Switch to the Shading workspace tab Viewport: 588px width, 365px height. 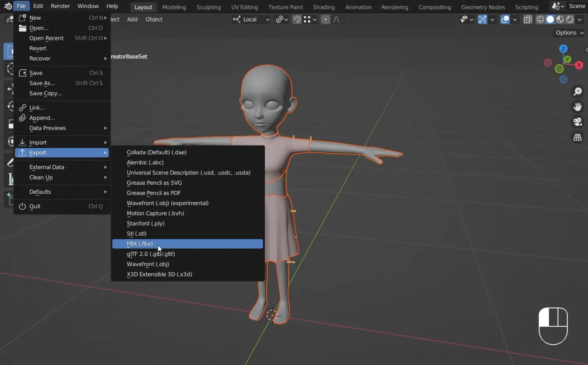(323, 7)
